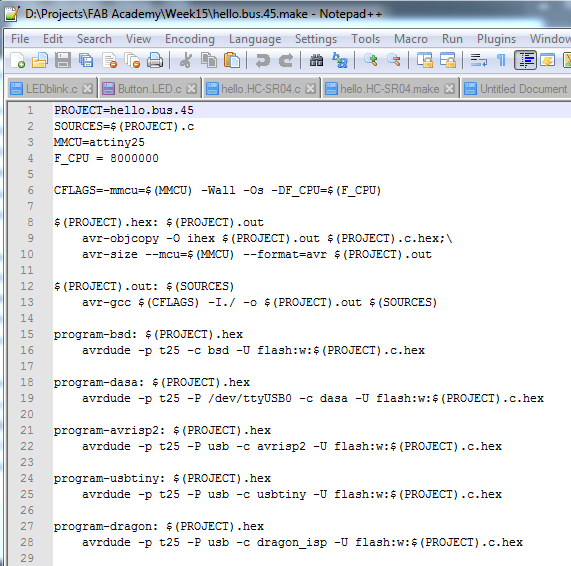Print the document using the printer icon

tap(155, 60)
